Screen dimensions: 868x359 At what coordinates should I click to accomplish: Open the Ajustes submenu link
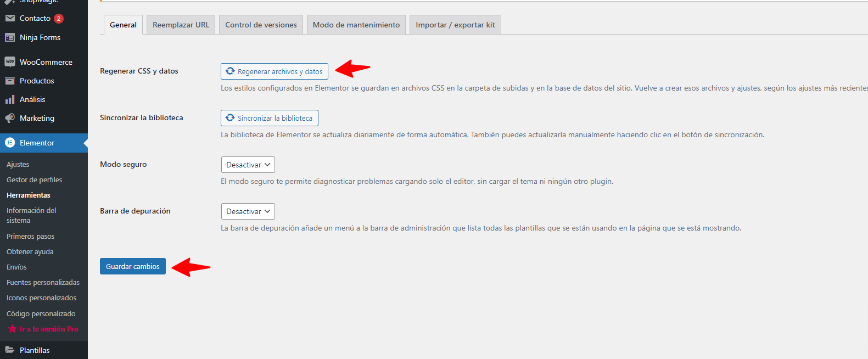[x=18, y=164]
